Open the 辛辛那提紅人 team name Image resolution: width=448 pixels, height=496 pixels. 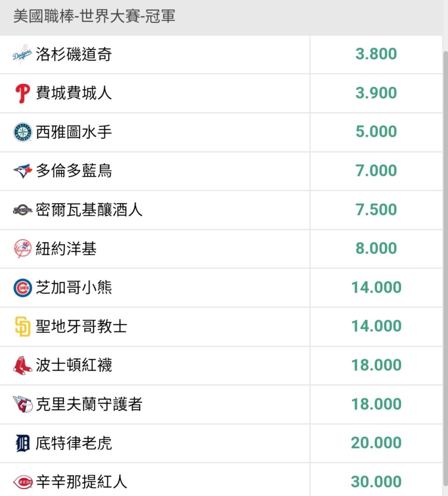pyautogui.click(x=81, y=482)
